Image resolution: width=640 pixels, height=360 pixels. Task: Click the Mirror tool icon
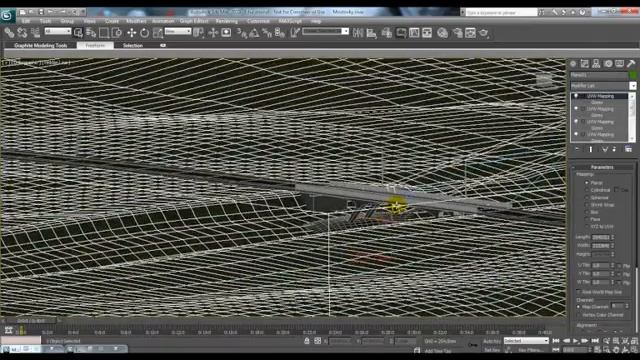[358, 33]
